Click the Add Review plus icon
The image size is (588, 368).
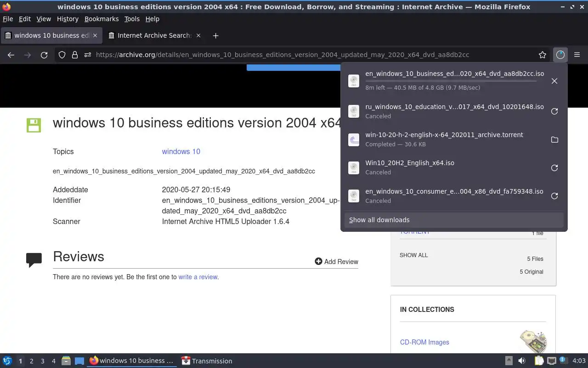(x=318, y=261)
